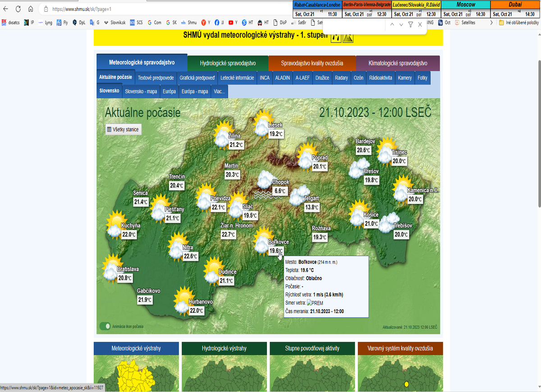Expand the bookmarks overflow chevron
The image size is (541, 392).
(491, 22)
